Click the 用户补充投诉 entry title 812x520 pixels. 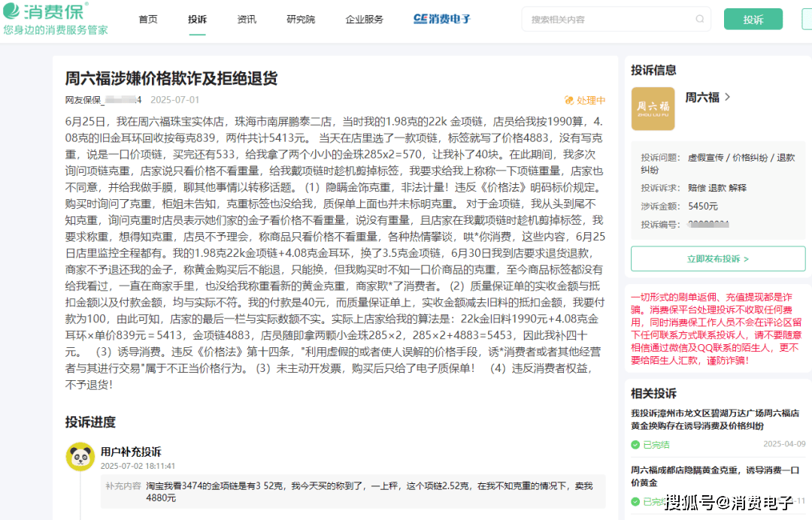(x=131, y=452)
